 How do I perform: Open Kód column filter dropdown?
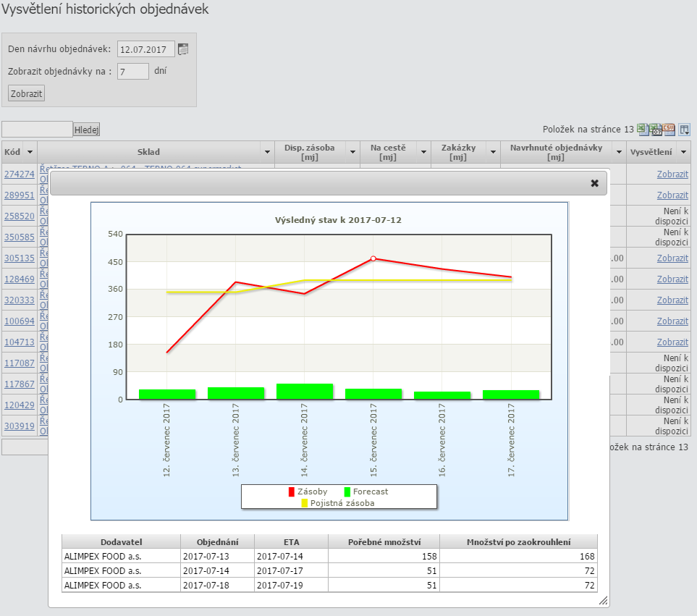tap(30, 152)
